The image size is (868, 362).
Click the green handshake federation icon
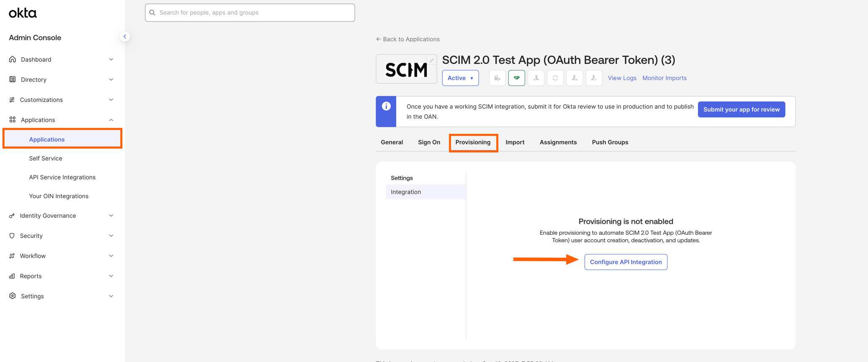[516, 78]
